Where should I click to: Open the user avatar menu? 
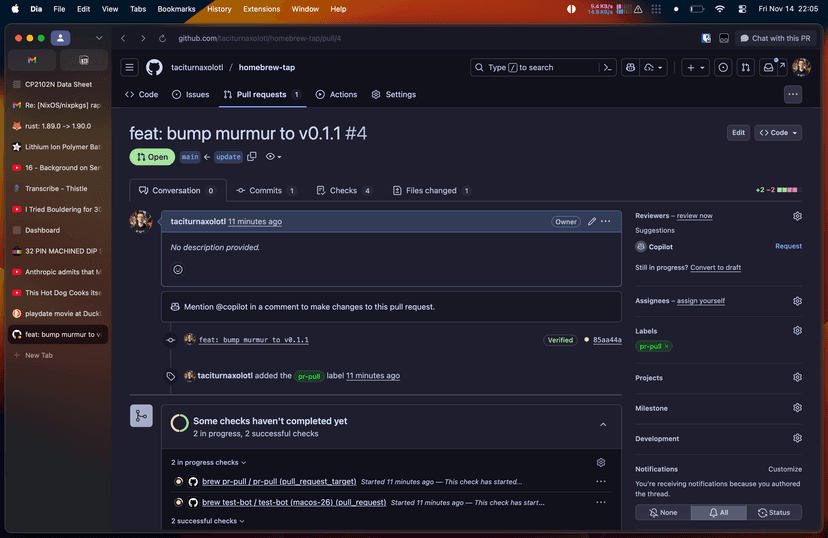click(801, 68)
